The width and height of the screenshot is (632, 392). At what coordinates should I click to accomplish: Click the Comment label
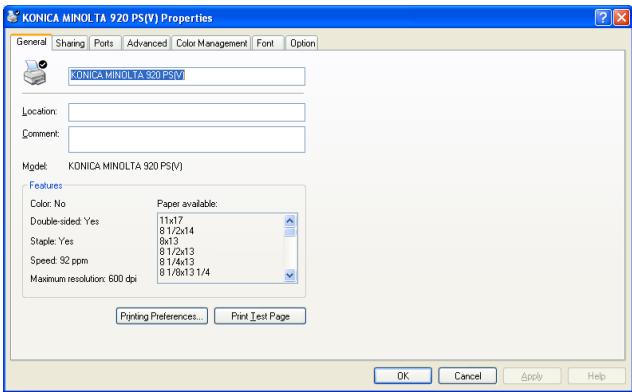[41, 134]
